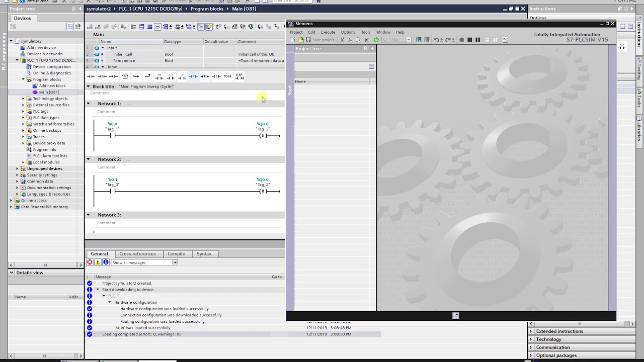Select the Tag_3 contact at %I0.1
Viewport: 644px width, 362px height.
(113, 192)
